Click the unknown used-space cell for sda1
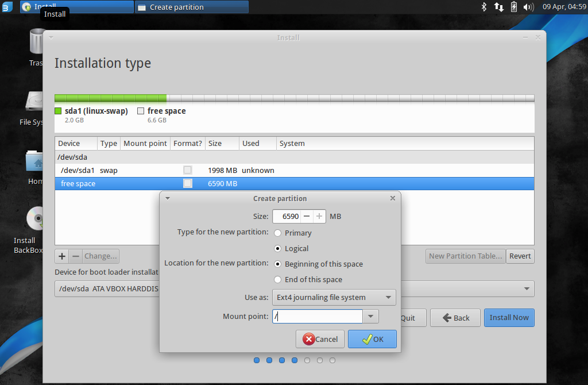The width and height of the screenshot is (588, 385). tap(258, 170)
